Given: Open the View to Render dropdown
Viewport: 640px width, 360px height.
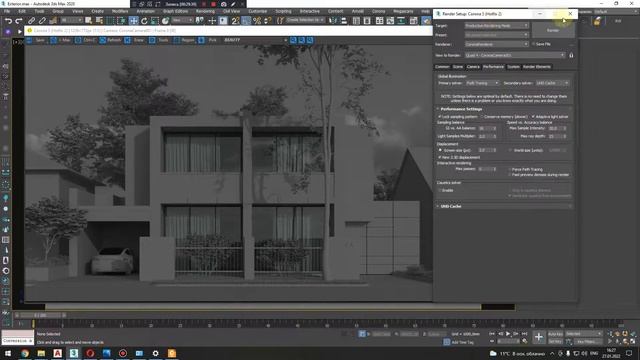Looking at the screenshot, I should pos(515,55).
